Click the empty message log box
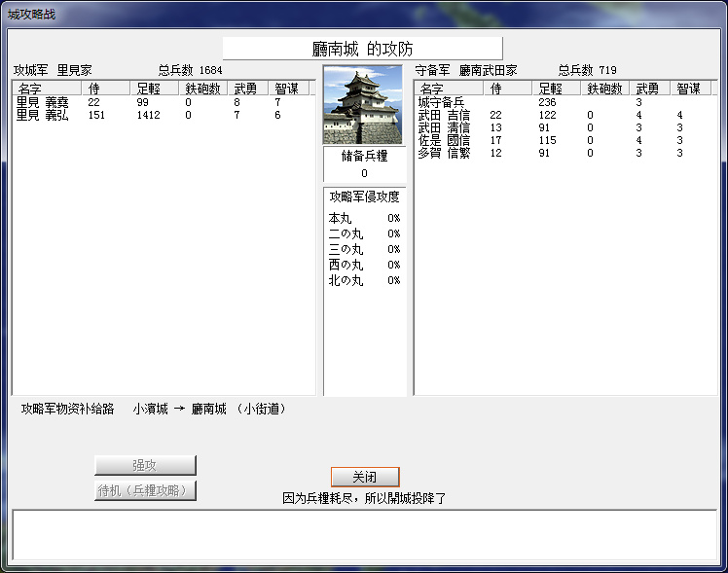The height and width of the screenshot is (573, 728). pyautogui.click(x=364, y=534)
